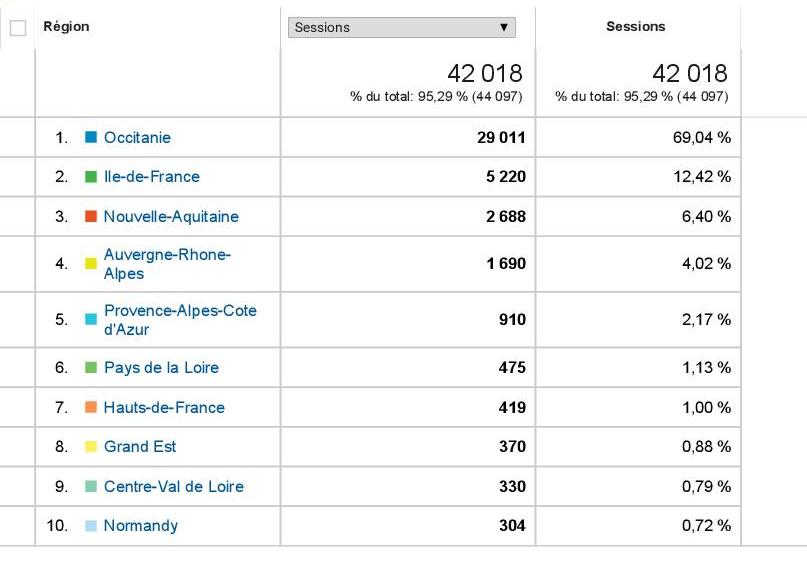Click the blue swatch next to Occitanie
Screen dimensions: 807x586
[x=90, y=138]
